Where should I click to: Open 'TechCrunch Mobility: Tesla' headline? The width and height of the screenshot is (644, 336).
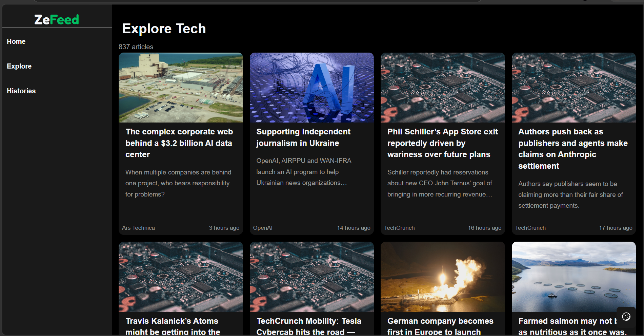tap(309, 326)
